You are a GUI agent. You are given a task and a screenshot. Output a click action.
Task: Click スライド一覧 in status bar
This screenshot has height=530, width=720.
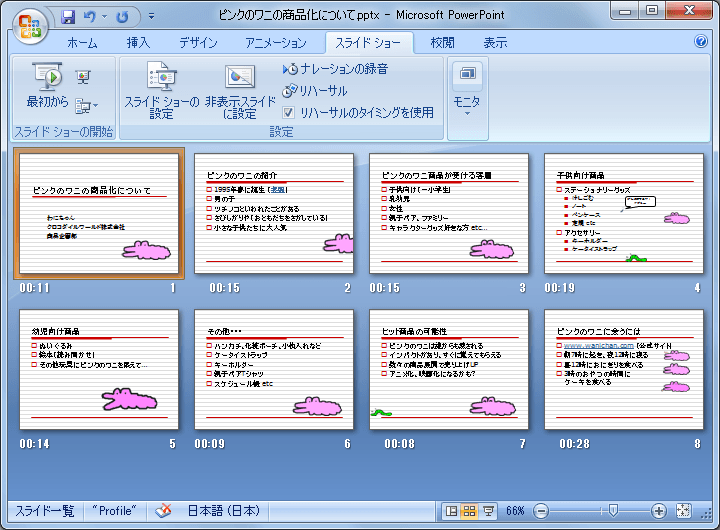coord(45,511)
